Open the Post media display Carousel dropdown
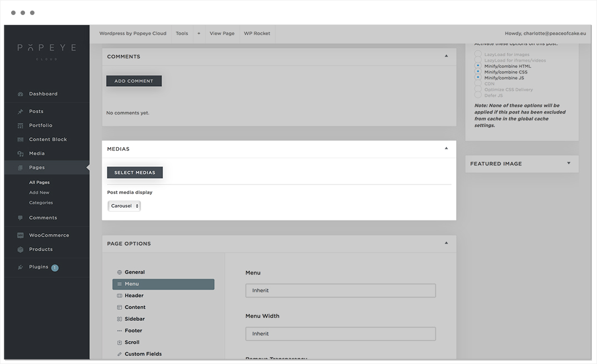Image resolution: width=597 pixels, height=364 pixels. pos(124,206)
